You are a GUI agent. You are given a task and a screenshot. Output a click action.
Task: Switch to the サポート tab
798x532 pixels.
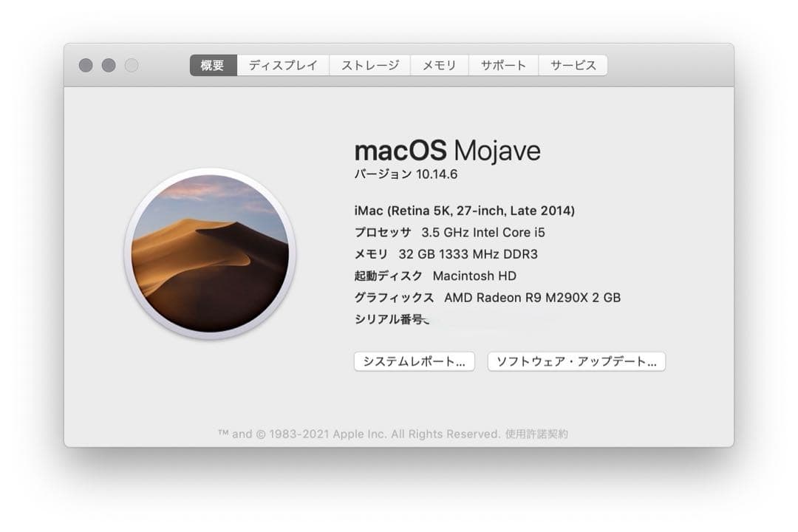tap(503, 65)
